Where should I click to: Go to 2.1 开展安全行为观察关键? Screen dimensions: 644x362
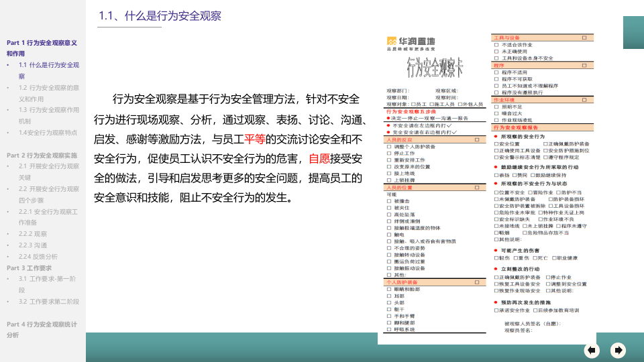point(48,172)
